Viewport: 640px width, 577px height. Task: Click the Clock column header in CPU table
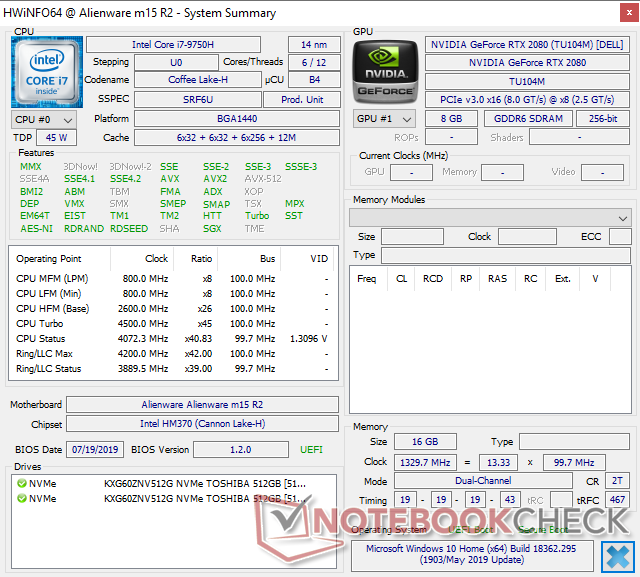pos(156,259)
